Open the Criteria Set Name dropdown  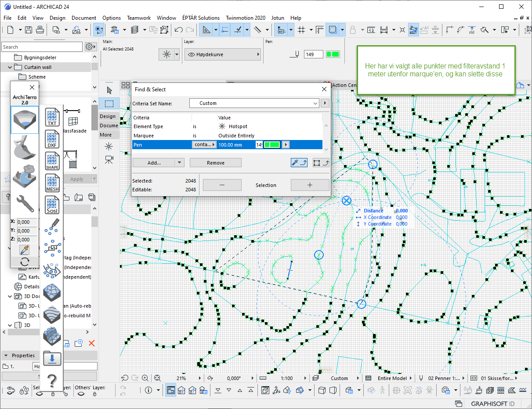pos(254,103)
